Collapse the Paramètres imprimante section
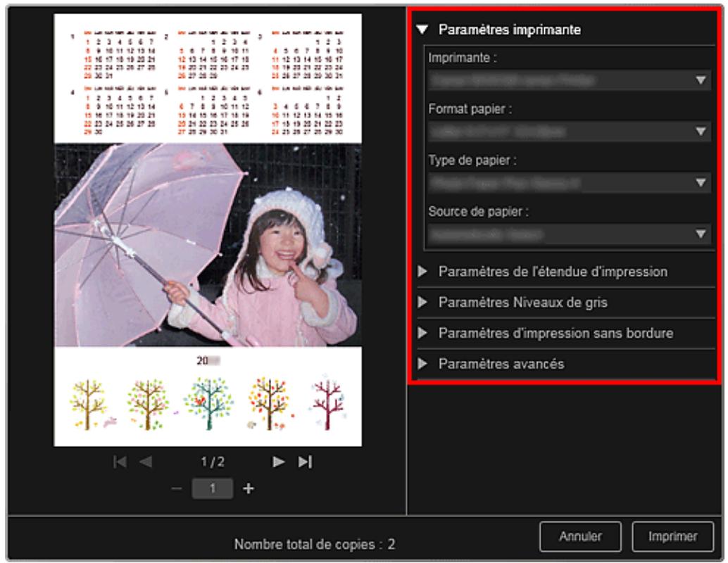Screen dimensions: 728x563 pos(422,30)
